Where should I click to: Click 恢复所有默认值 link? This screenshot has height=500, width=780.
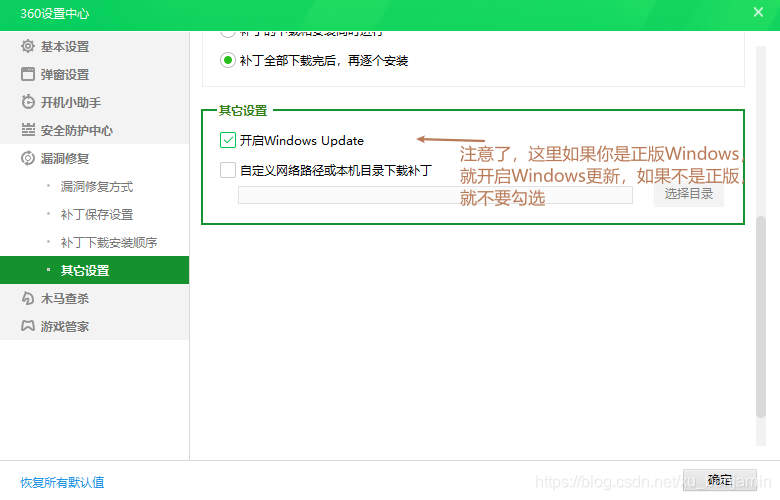tap(62, 482)
